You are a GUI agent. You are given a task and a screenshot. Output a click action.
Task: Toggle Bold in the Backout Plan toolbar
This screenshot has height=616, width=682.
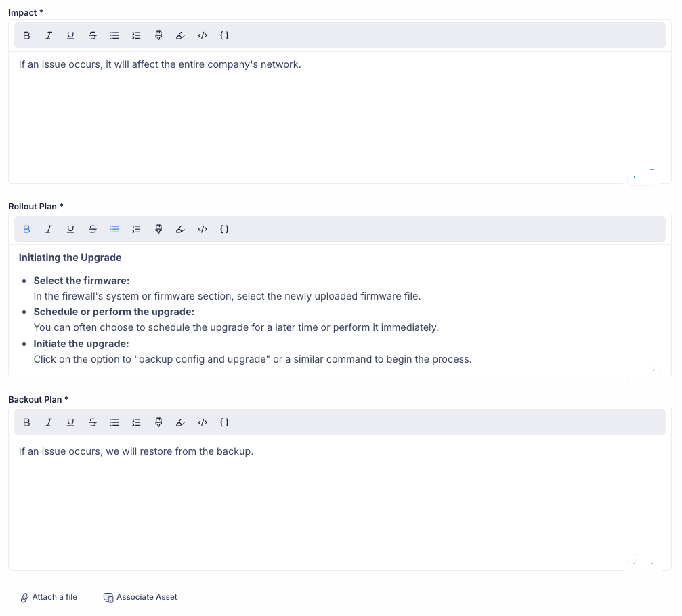(27, 422)
